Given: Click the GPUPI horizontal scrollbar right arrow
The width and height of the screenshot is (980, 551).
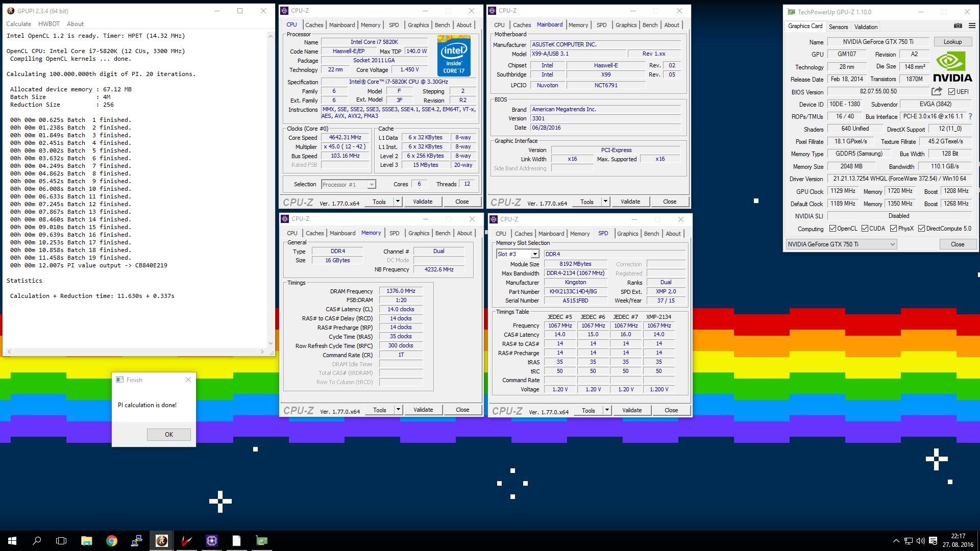Looking at the screenshot, I should 262,352.
